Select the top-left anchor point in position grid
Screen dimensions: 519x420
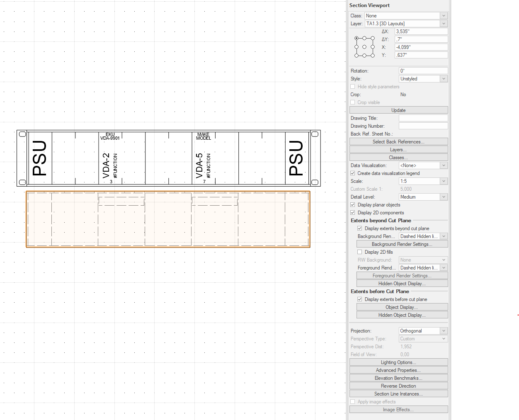(357, 38)
